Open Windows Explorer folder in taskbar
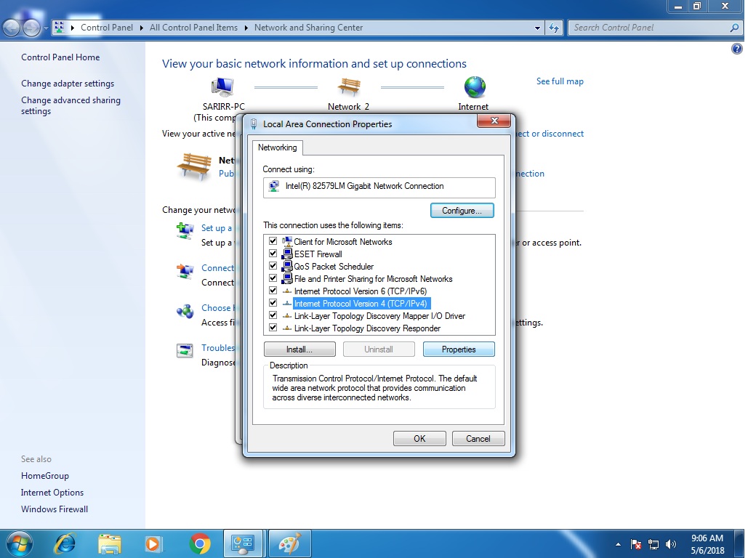The width and height of the screenshot is (756, 558). click(110, 544)
